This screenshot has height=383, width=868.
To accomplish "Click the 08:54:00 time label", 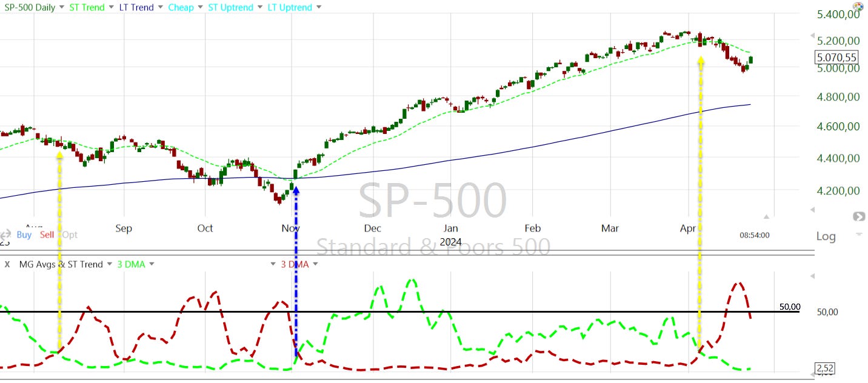I will 755,235.
